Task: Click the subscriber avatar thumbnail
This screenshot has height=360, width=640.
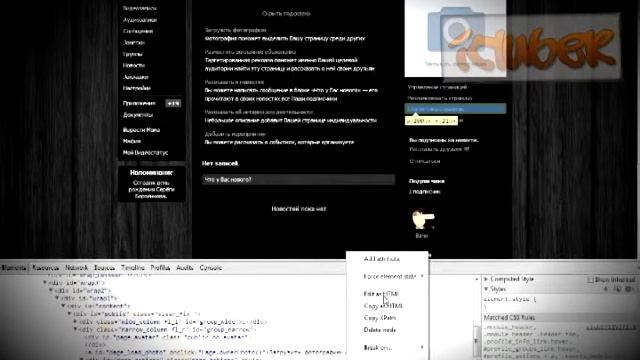Action: click(422, 220)
